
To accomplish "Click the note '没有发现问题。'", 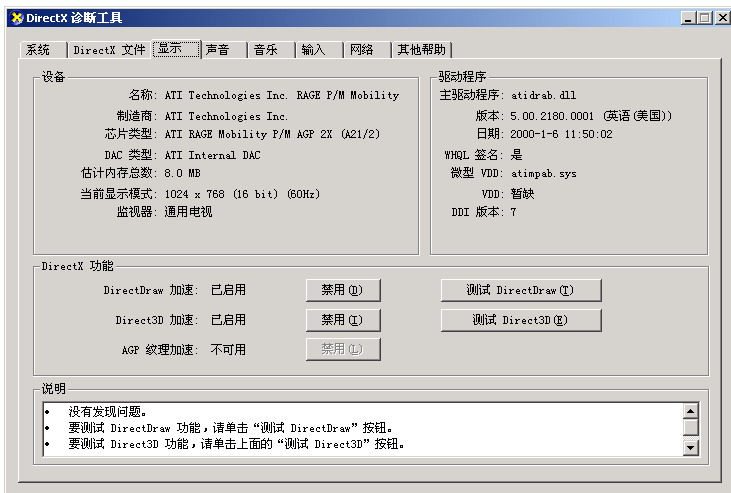I will point(108,411).
